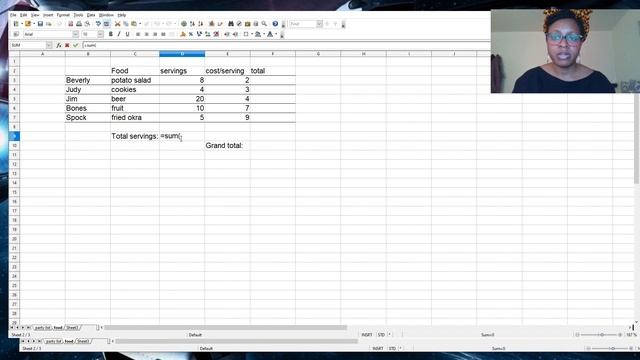Click the Copy icon

tap(126, 24)
